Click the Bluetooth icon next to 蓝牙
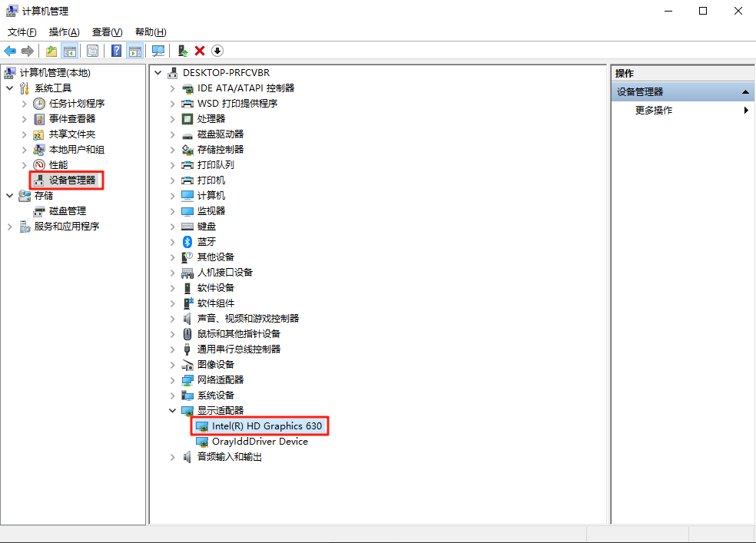The image size is (756, 543). [187, 241]
